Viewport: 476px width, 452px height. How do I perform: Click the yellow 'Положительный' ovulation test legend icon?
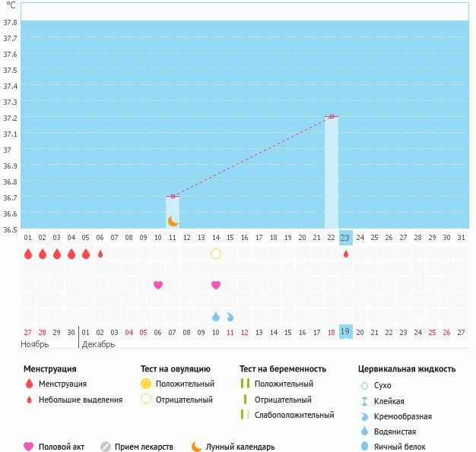coord(147,384)
